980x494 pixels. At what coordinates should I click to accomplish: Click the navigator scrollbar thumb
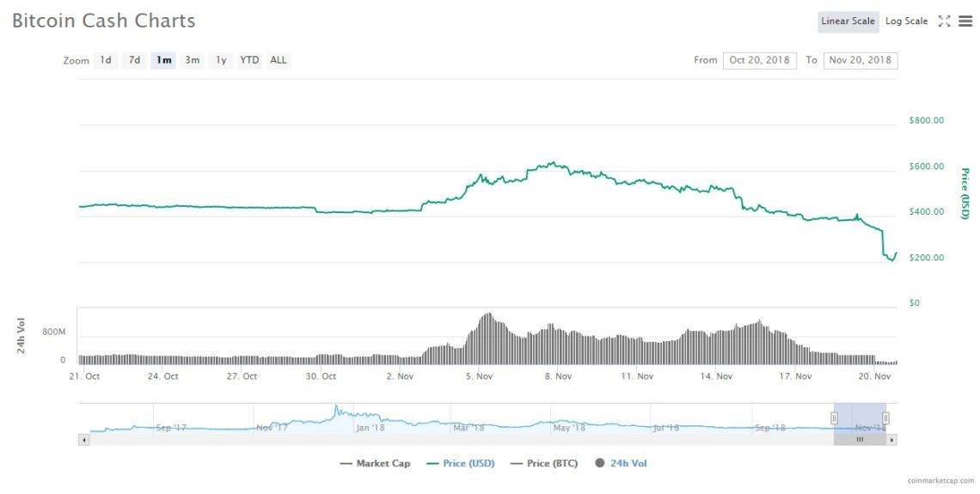pos(860,440)
